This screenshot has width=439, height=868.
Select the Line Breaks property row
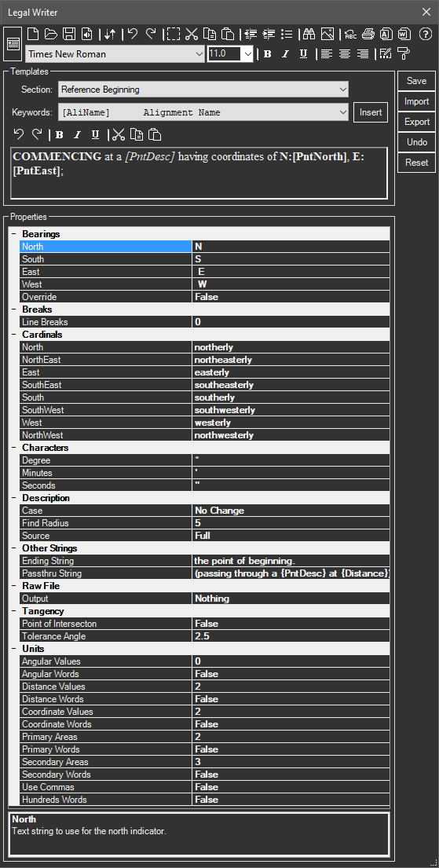tap(205, 321)
